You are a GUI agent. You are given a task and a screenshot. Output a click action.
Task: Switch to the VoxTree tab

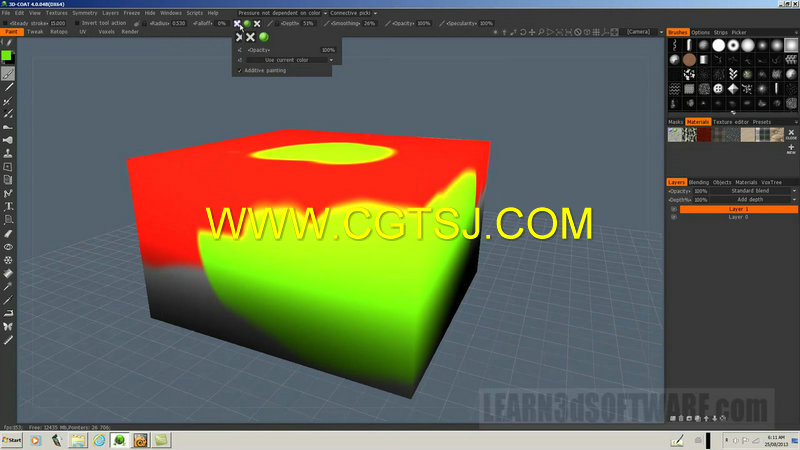(771, 182)
